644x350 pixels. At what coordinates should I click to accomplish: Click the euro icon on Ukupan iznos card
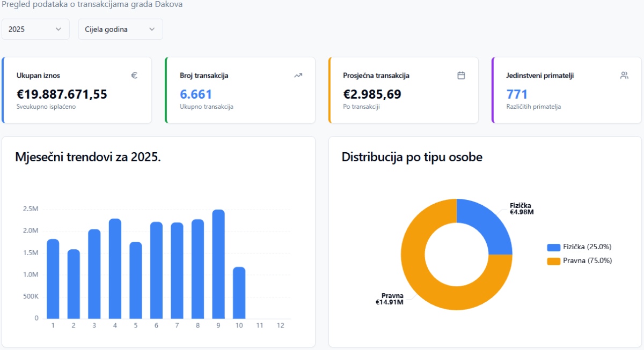tap(134, 76)
